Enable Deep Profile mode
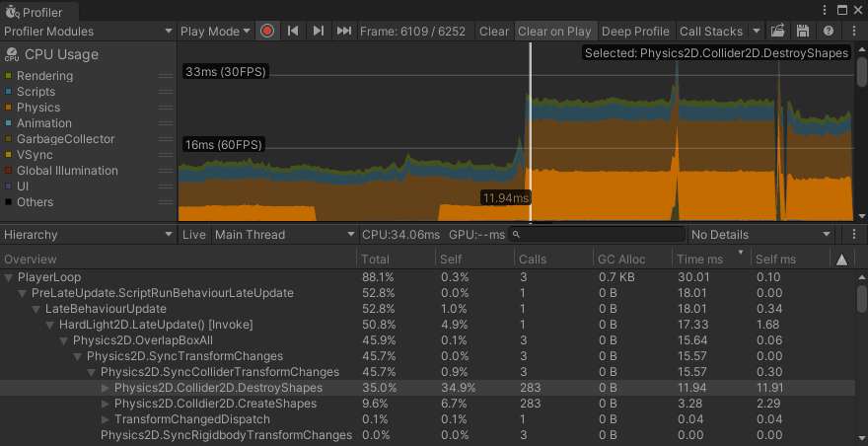Image resolution: width=868 pixels, height=446 pixels. [635, 31]
